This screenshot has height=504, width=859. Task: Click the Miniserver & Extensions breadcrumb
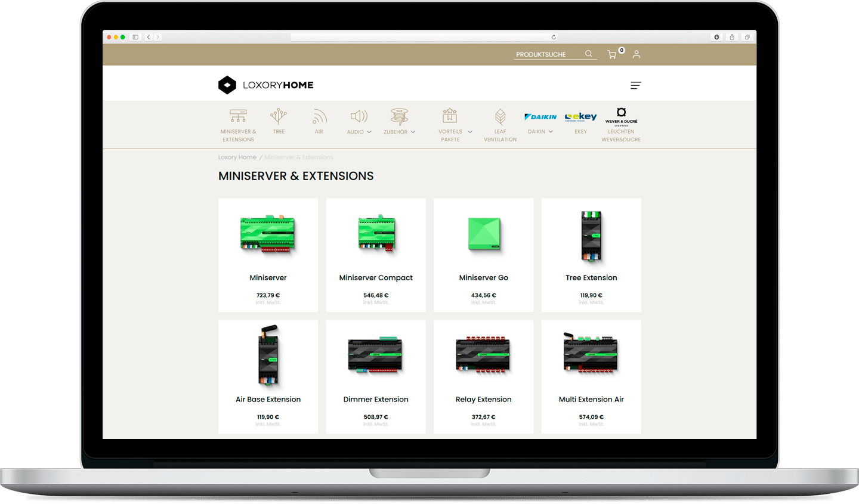click(x=299, y=157)
